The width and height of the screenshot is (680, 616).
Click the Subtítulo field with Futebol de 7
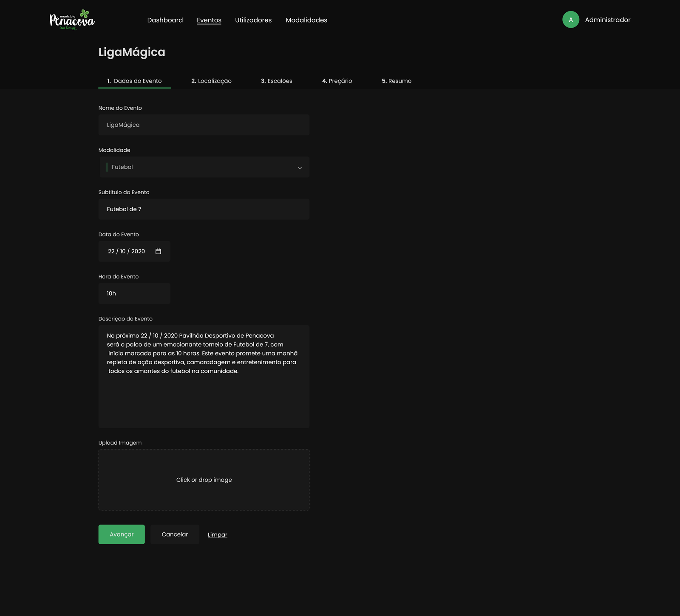click(204, 209)
